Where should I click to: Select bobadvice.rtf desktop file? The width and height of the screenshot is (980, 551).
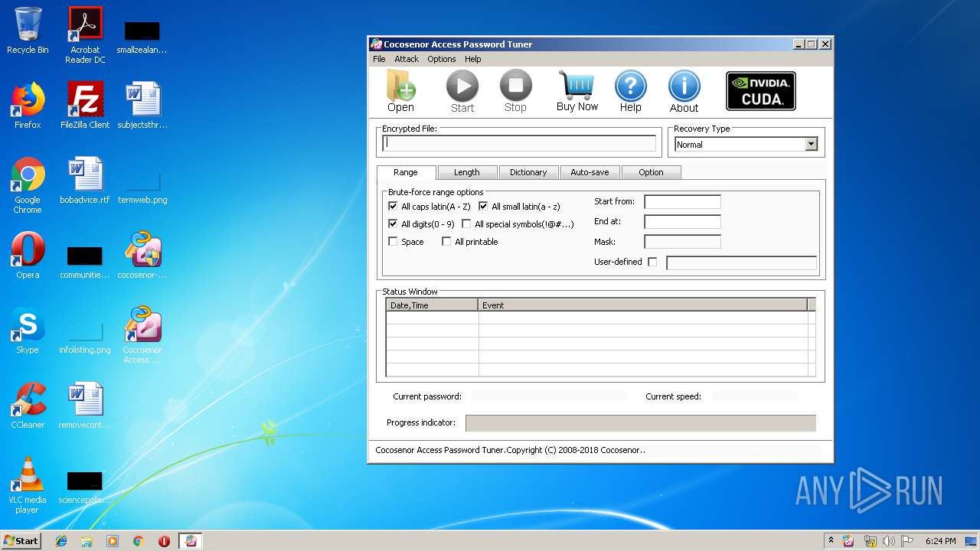click(x=85, y=181)
